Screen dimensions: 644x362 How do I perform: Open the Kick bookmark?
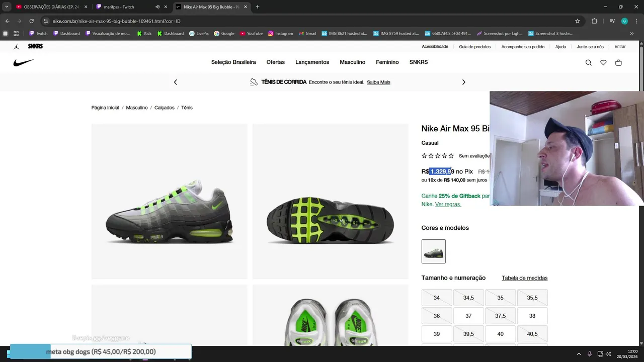point(144,34)
